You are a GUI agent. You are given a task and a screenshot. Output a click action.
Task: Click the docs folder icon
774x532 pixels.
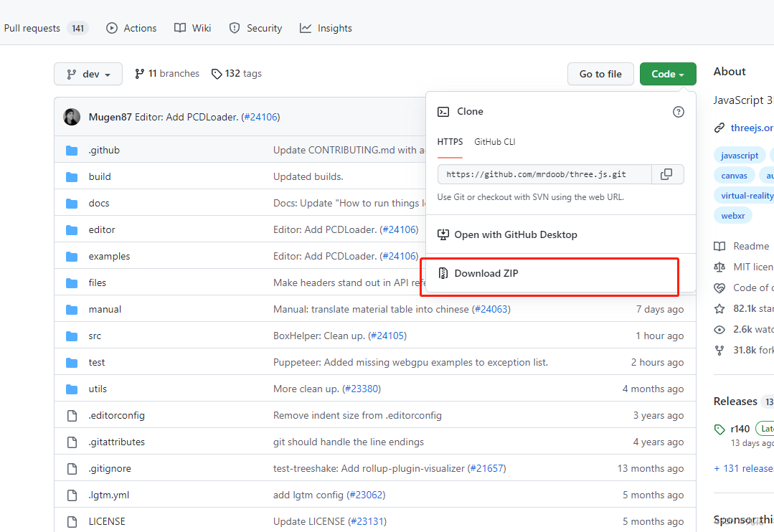[72, 204]
